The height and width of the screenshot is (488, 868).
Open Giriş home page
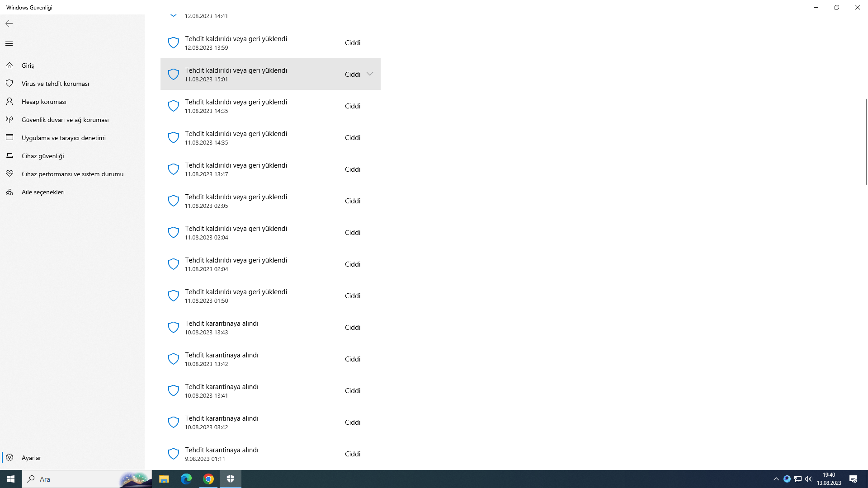tap(72, 66)
